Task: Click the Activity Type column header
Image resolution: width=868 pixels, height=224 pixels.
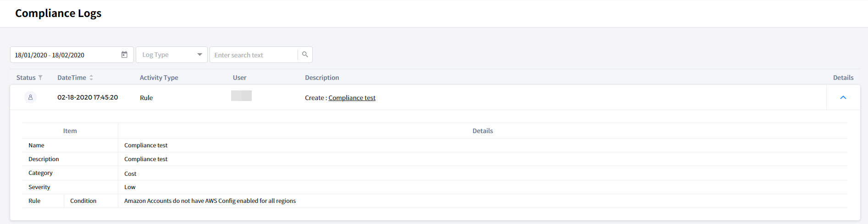Action: tap(159, 78)
